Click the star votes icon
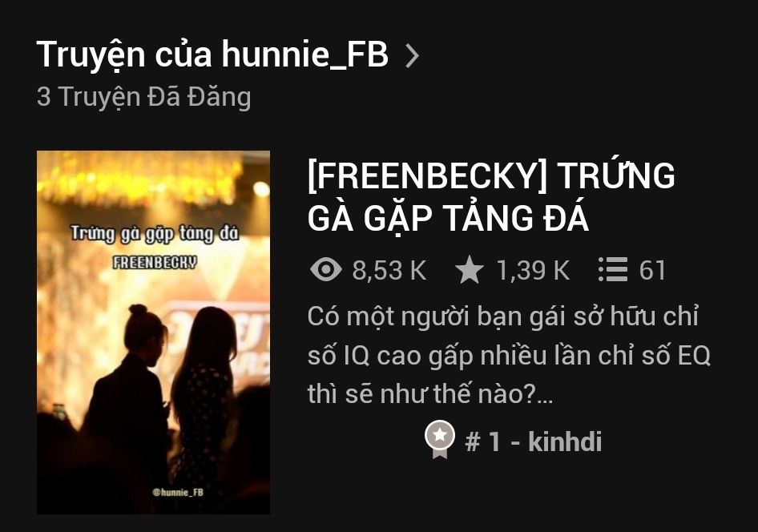The image size is (758, 532). tap(470, 269)
